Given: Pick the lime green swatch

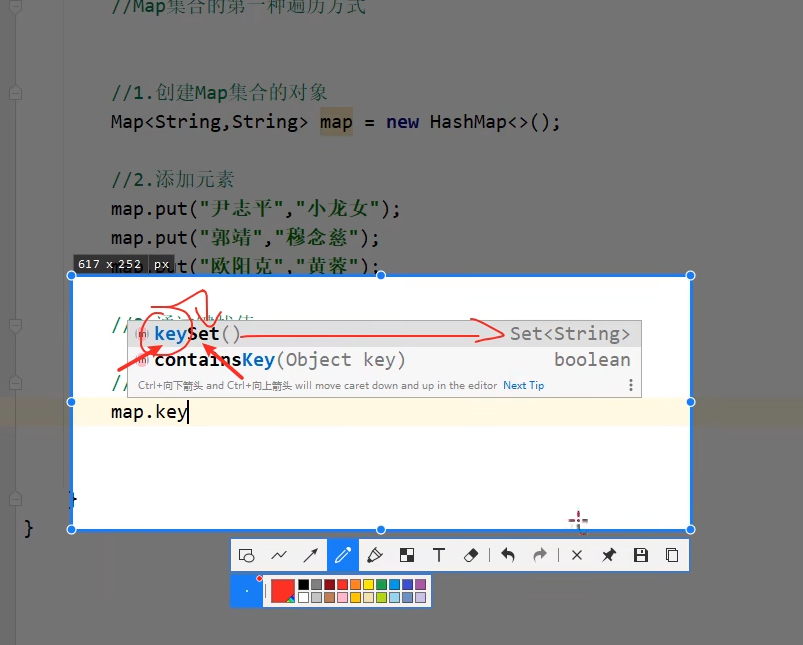Looking at the screenshot, I should (382, 597).
